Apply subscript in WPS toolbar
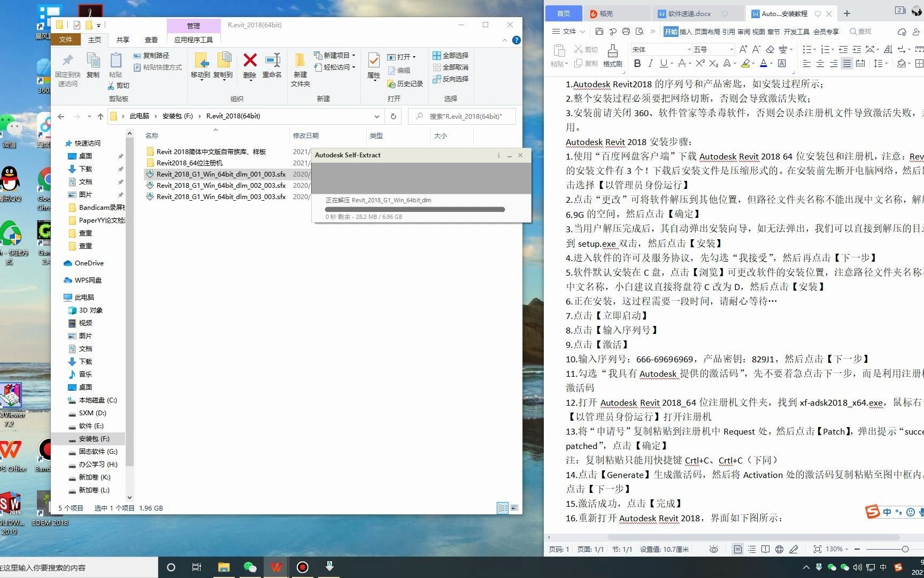The width and height of the screenshot is (924, 578). point(713,64)
